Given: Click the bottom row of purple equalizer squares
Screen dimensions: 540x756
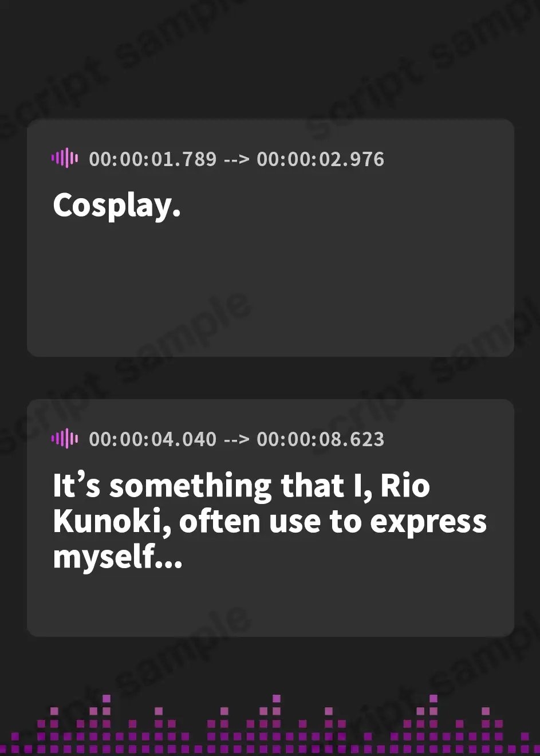Looking at the screenshot, I should coord(270,749).
